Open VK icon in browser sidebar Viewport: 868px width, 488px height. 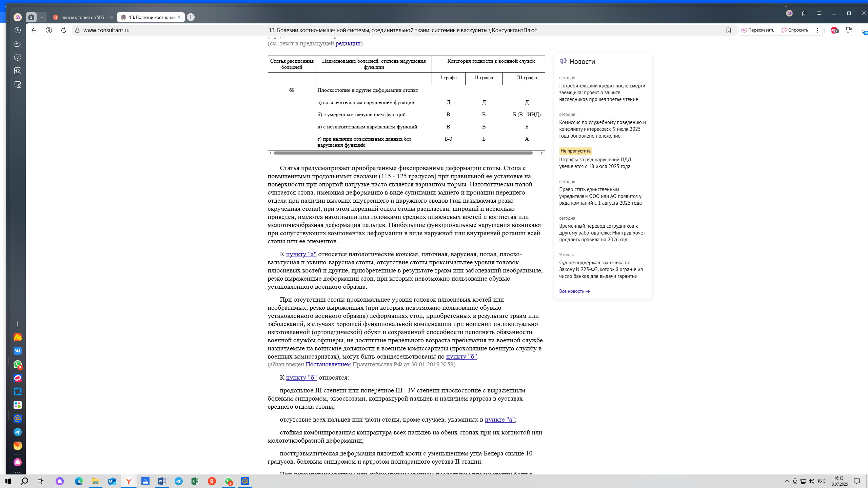point(18,351)
